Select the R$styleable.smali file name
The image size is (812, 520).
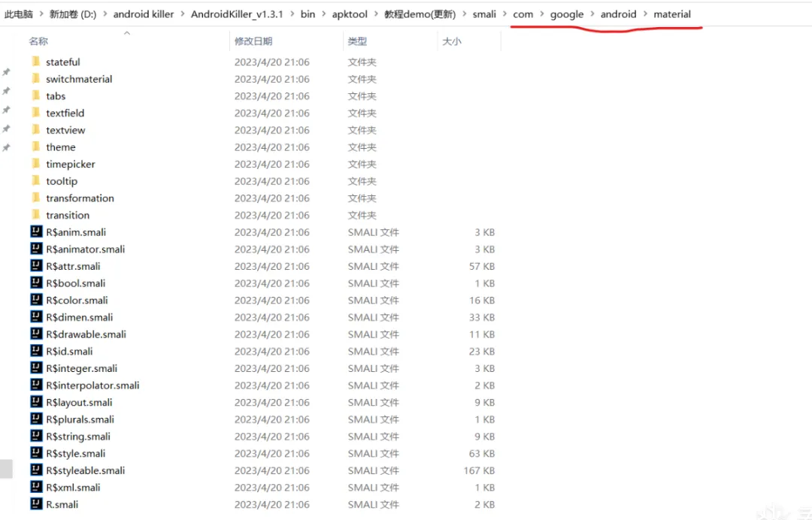pos(86,470)
